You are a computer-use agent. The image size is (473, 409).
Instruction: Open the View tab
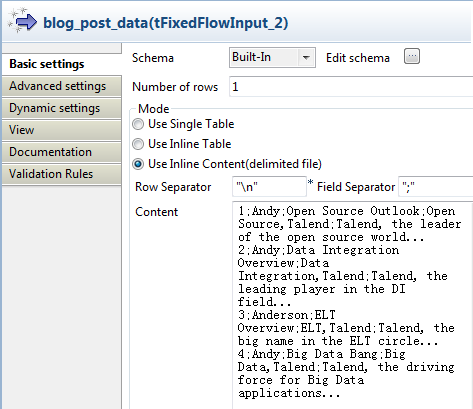[x=62, y=130]
